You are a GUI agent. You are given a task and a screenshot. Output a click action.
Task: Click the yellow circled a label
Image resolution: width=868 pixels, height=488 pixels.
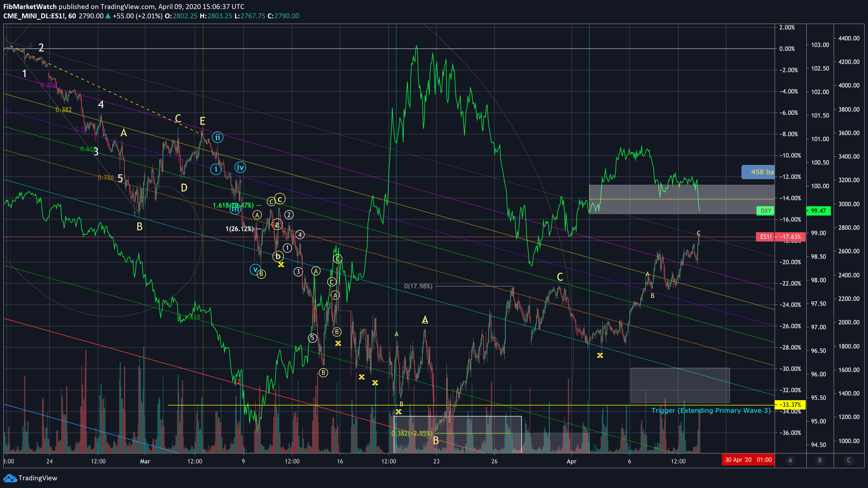277,225
